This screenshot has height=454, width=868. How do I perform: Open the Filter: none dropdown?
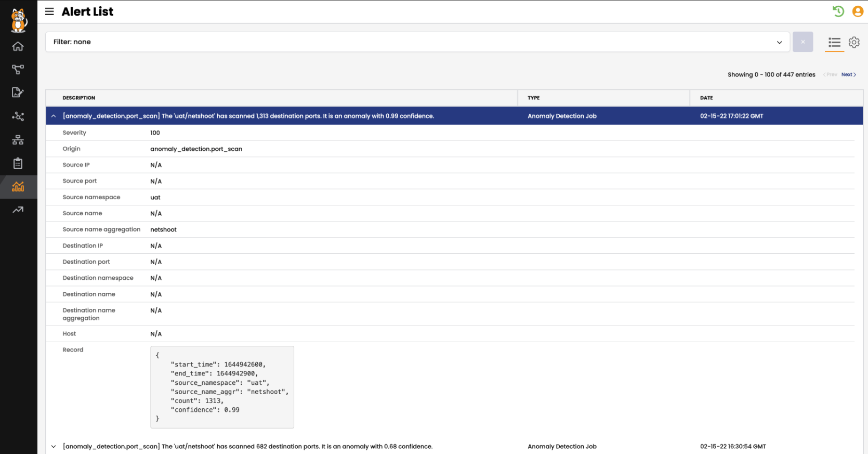[417, 42]
